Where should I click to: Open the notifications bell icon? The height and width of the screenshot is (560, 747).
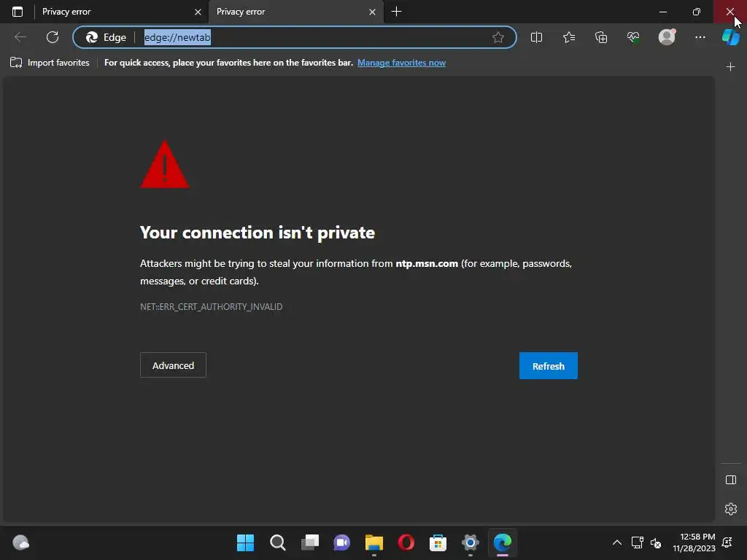[727, 542]
